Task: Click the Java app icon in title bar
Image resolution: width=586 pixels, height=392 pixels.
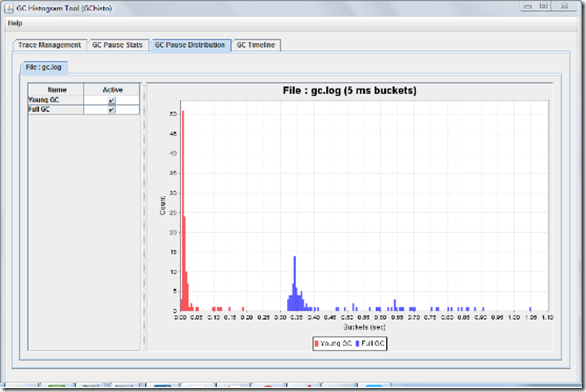Action: [9, 8]
